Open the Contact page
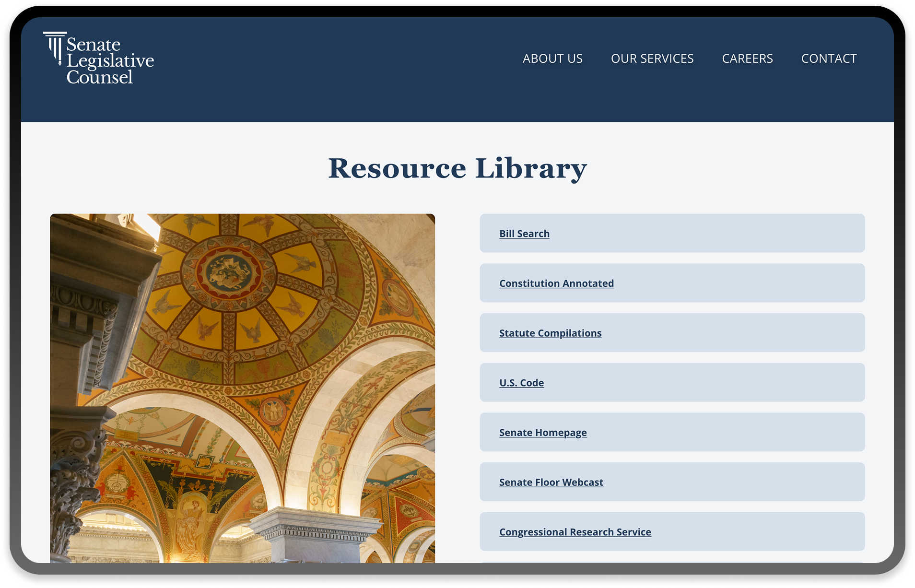Viewport: 915px width, 588px height. [x=829, y=59]
